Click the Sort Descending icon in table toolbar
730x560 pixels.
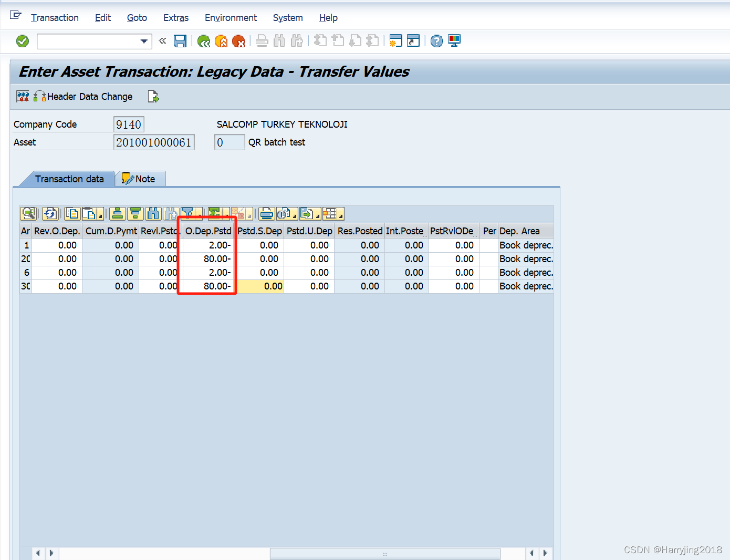tap(135, 213)
